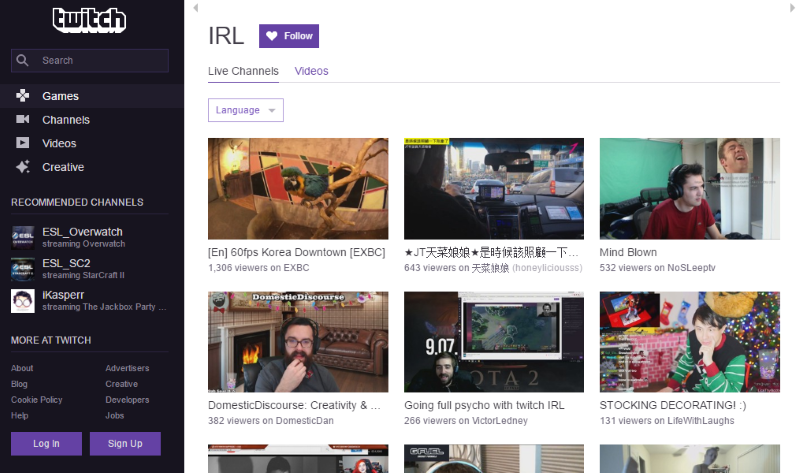Image resolution: width=800 pixels, height=473 pixels.
Task: Click the EXBC channel name link
Action: tap(296, 267)
